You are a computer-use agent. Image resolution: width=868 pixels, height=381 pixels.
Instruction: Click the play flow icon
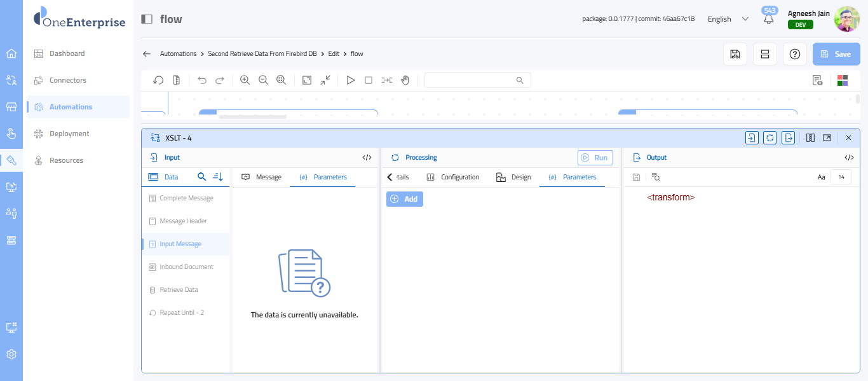(350, 80)
